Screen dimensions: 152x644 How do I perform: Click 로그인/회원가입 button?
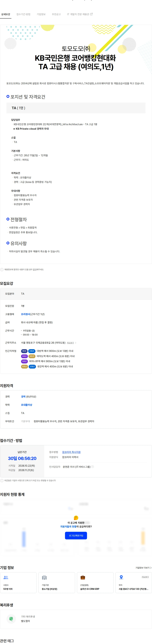pyautogui.click(x=76, y=535)
